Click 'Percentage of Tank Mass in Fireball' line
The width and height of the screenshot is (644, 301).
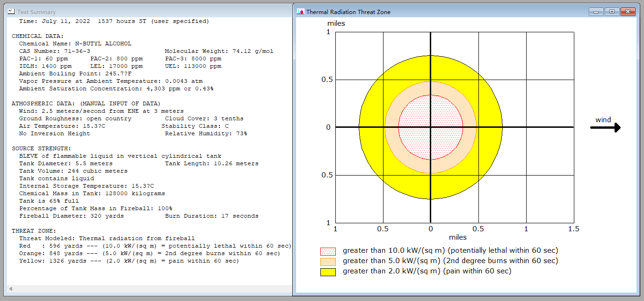click(x=96, y=208)
